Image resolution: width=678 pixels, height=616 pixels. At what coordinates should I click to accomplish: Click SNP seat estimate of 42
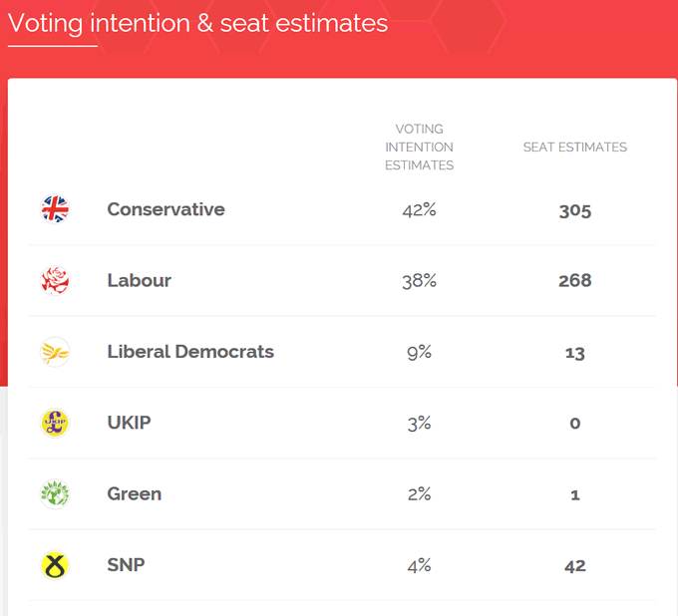click(x=575, y=566)
